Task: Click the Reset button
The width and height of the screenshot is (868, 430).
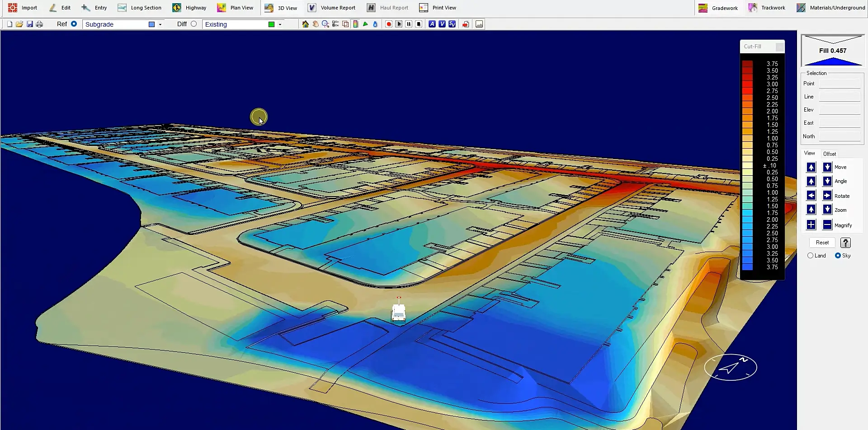Action: [822, 243]
